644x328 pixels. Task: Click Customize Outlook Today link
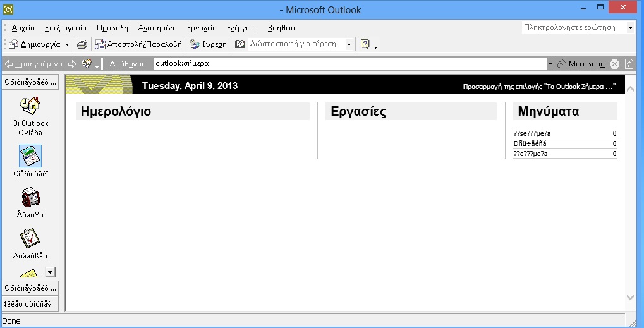point(539,87)
